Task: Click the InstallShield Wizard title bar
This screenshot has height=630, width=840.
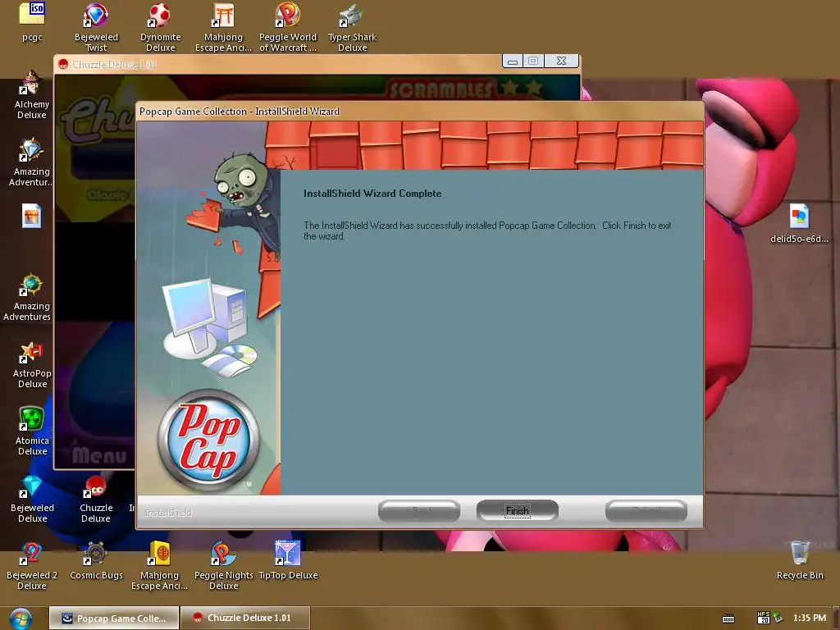Action: tap(419, 112)
